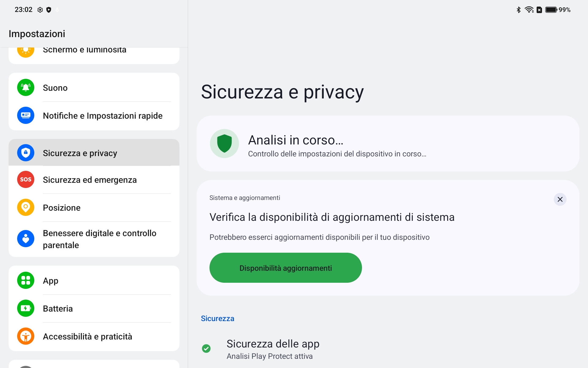This screenshot has height=368, width=588.
Task: Tap the green shield scan status icon
Action: (224, 144)
